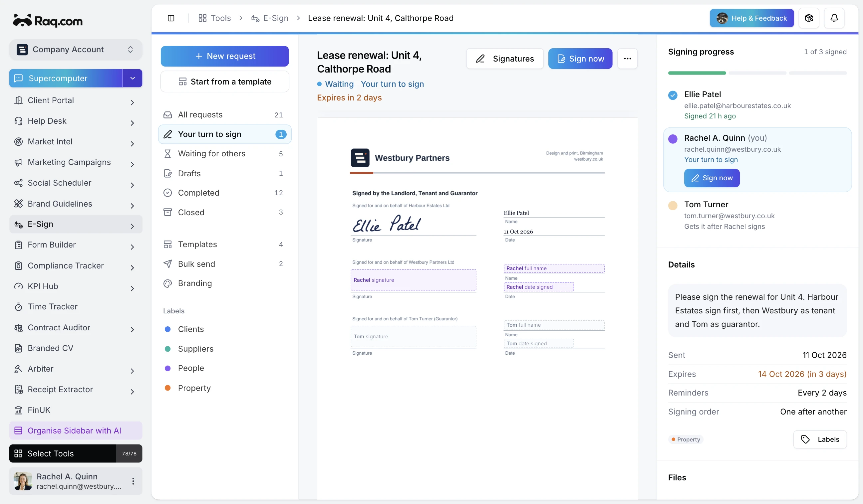Go to Tools in breadcrumb
Screen dimensions: 863x504
pos(215,18)
